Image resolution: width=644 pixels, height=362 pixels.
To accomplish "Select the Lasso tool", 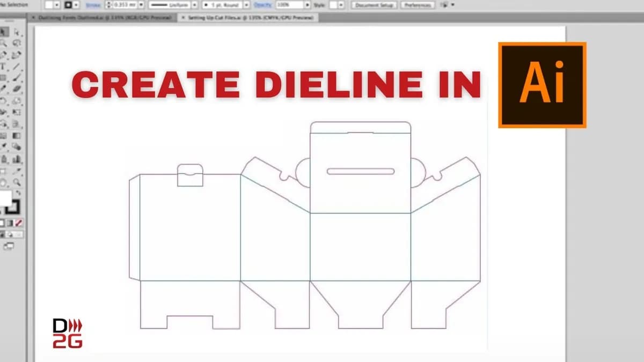I will click(17, 43).
